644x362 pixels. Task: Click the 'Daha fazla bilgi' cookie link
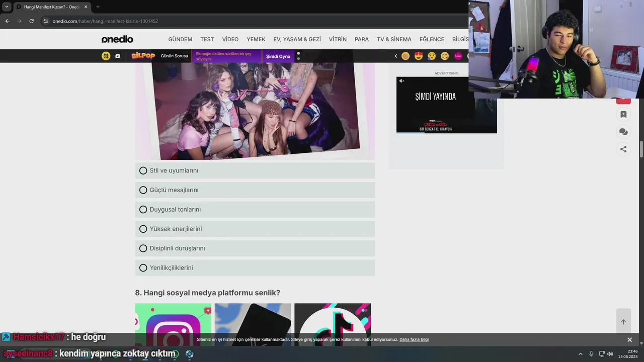[x=414, y=340]
